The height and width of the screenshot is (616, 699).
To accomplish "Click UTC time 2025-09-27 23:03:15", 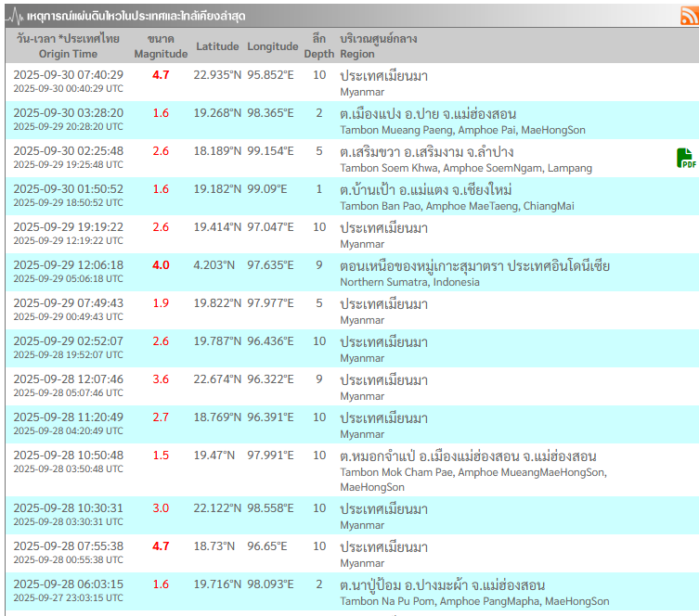I will tap(68, 597).
